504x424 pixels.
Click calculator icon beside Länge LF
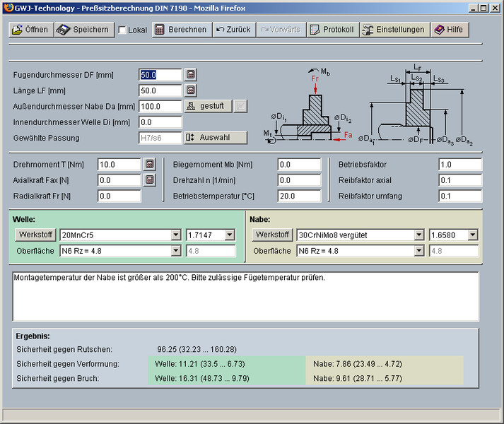pos(190,90)
